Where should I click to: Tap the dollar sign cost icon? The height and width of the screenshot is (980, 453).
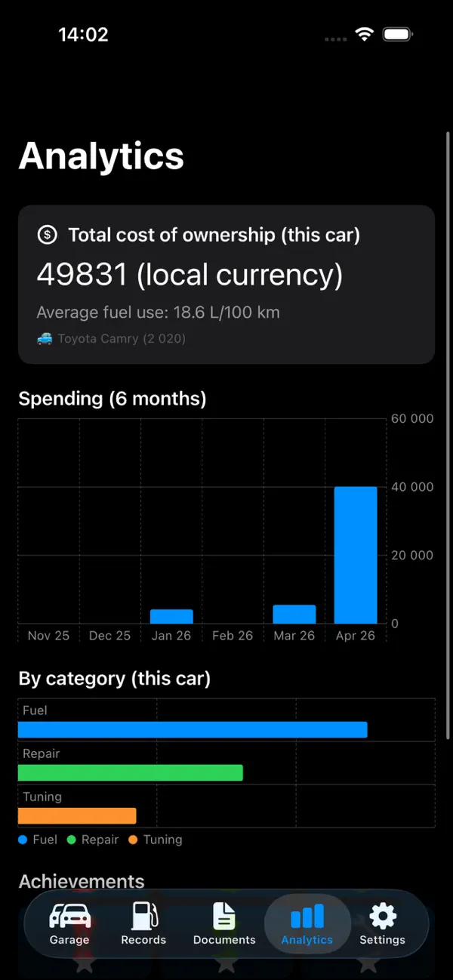point(48,235)
